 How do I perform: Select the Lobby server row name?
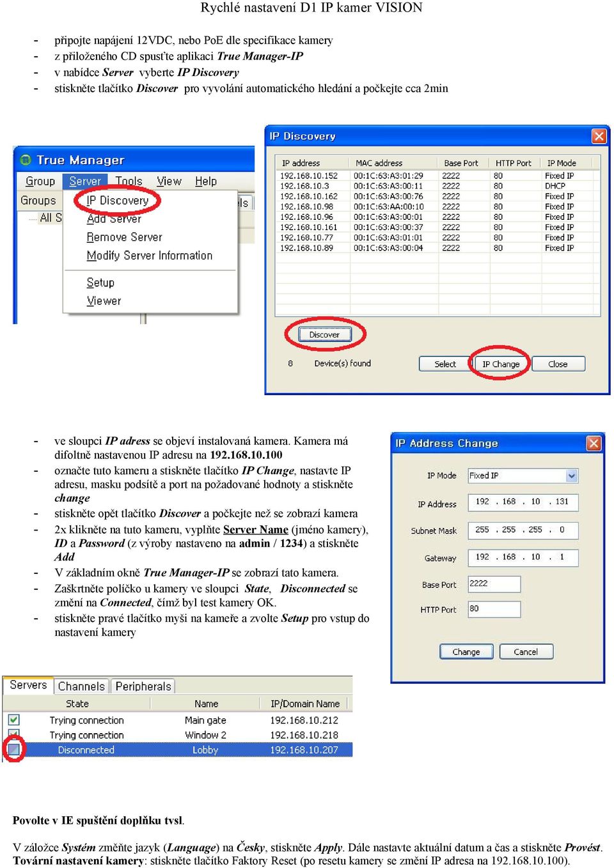tap(205, 750)
